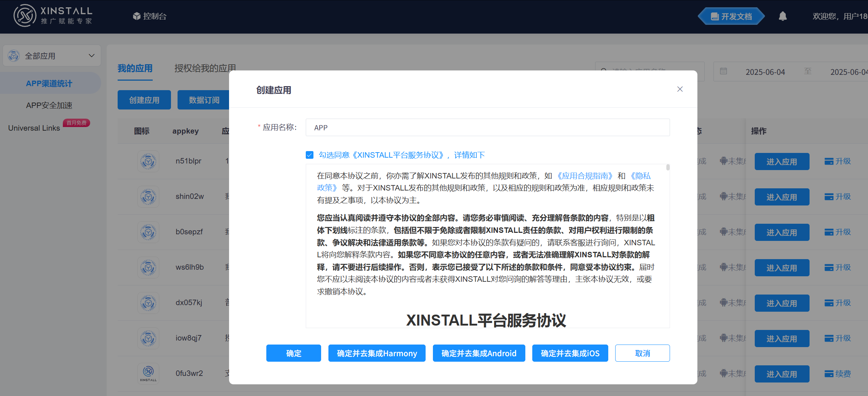Click the agreement text scrollbar
This screenshot has height=396, width=868.
pos(668,168)
